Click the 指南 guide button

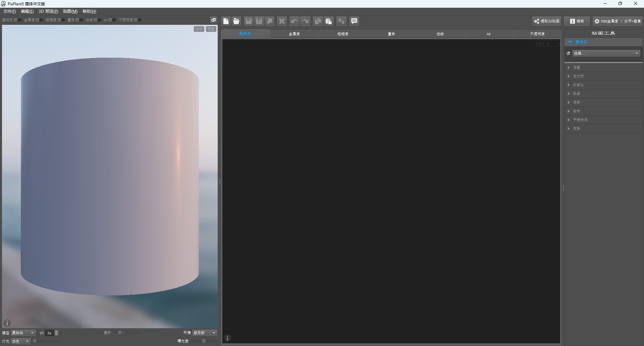pos(577,21)
